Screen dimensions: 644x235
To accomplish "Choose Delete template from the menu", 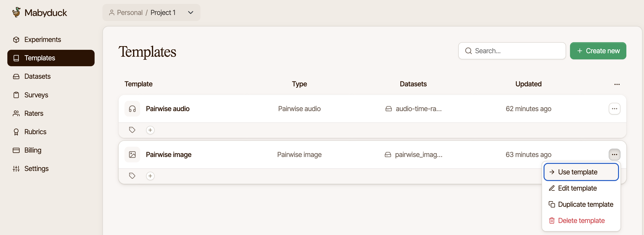I will pyautogui.click(x=581, y=221).
